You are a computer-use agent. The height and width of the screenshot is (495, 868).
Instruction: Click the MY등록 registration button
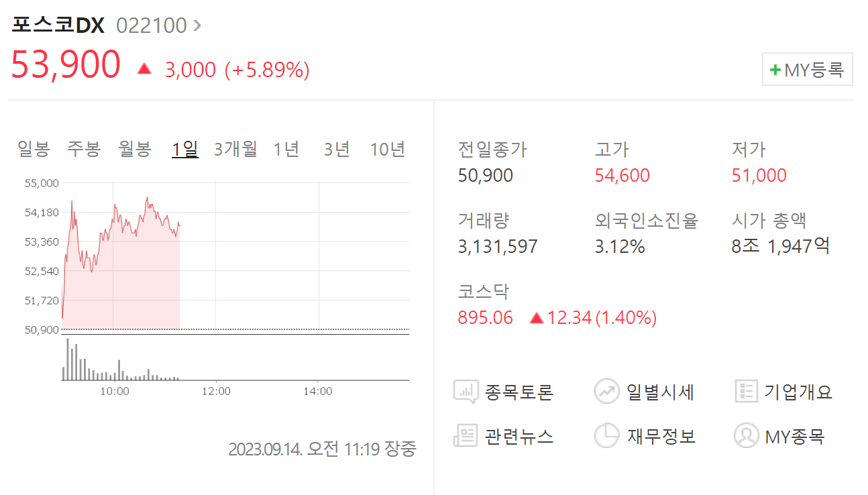pos(807,68)
